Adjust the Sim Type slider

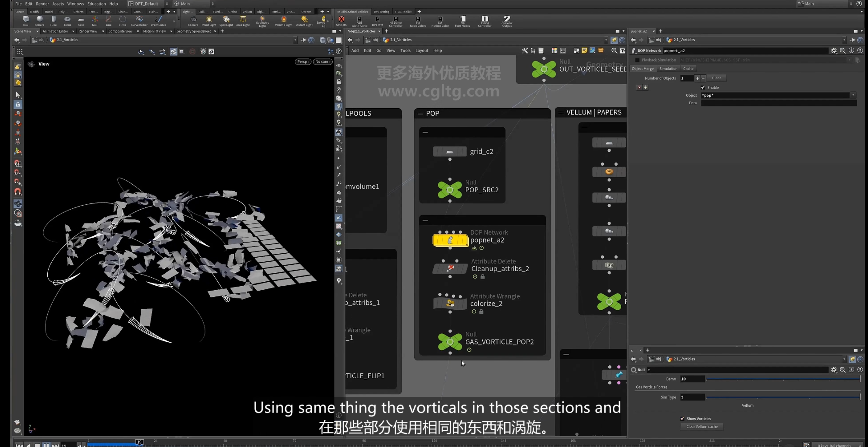point(783,397)
